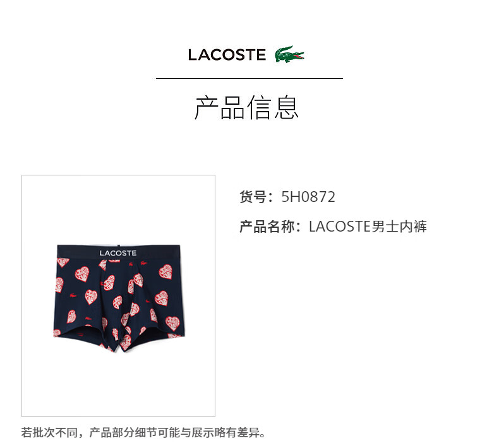Click the small black tag above the waistband
Image resolution: width=499 pixels, height=448 pixels.
[118, 245]
